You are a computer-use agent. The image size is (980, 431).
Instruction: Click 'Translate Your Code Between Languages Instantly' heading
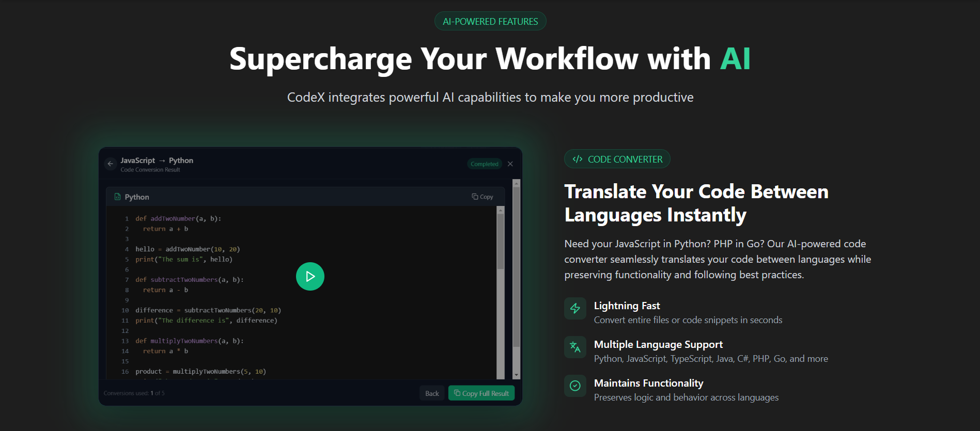[696, 203]
